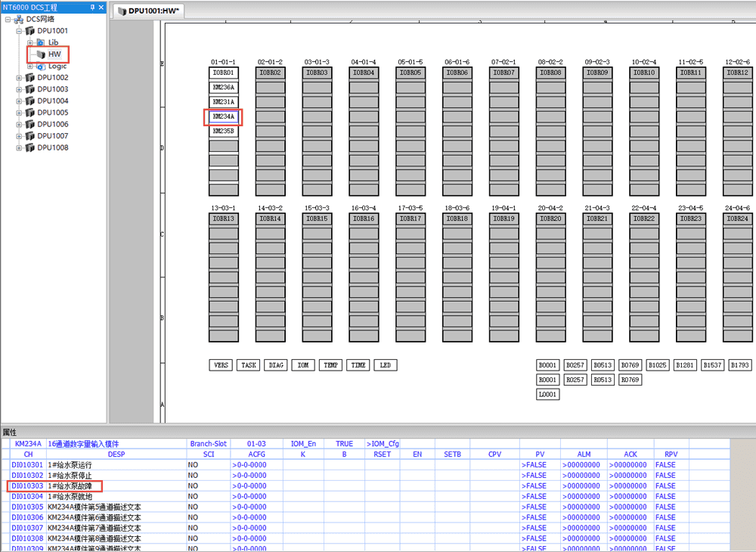
Task: Click the DCS网络 network icon
Action: [x=19, y=20]
